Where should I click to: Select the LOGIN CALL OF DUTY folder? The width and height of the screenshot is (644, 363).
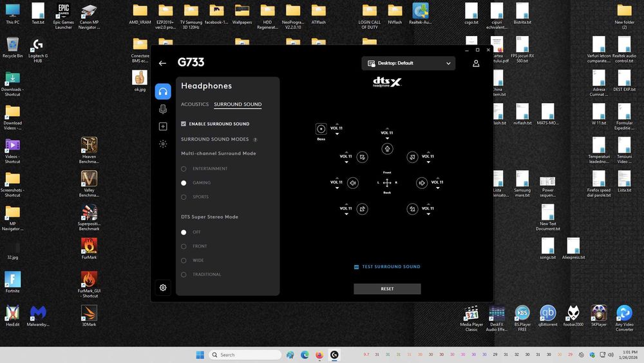pyautogui.click(x=369, y=17)
